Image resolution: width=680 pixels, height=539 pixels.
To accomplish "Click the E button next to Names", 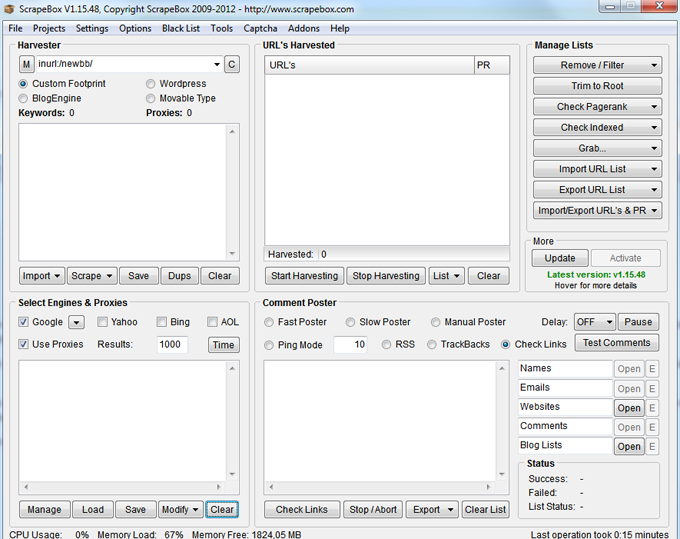I will [652, 369].
